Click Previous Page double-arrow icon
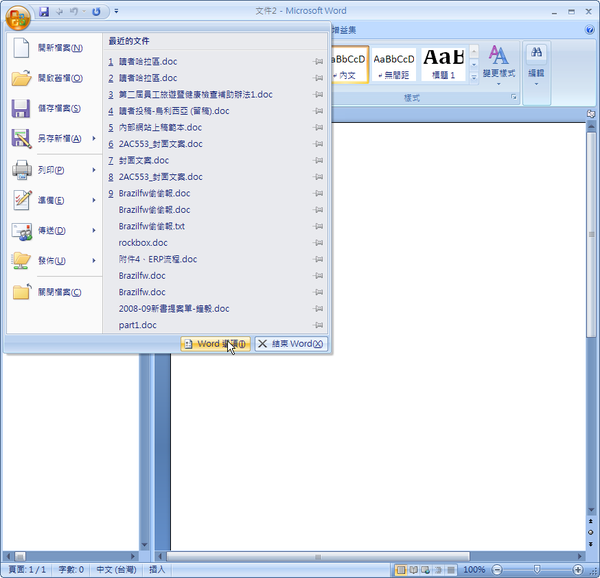This screenshot has width=600, height=578. coord(591,521)
